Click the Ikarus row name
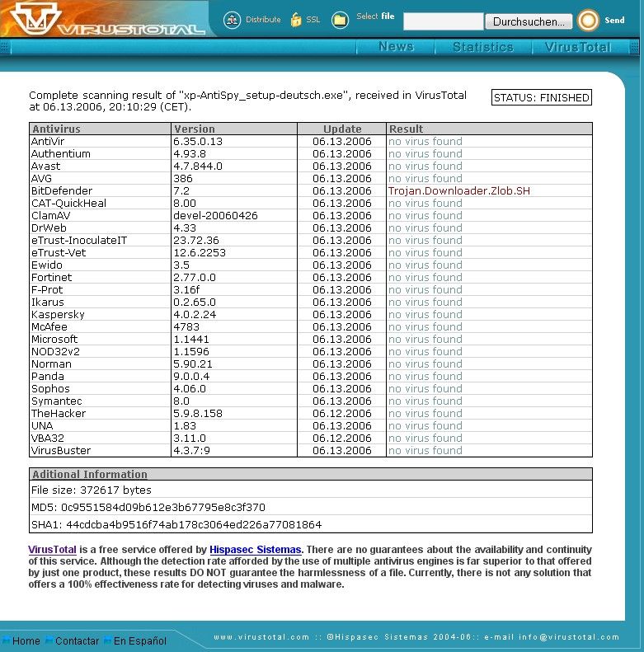Screen dimensions: 644x652 tap(48, 303)
